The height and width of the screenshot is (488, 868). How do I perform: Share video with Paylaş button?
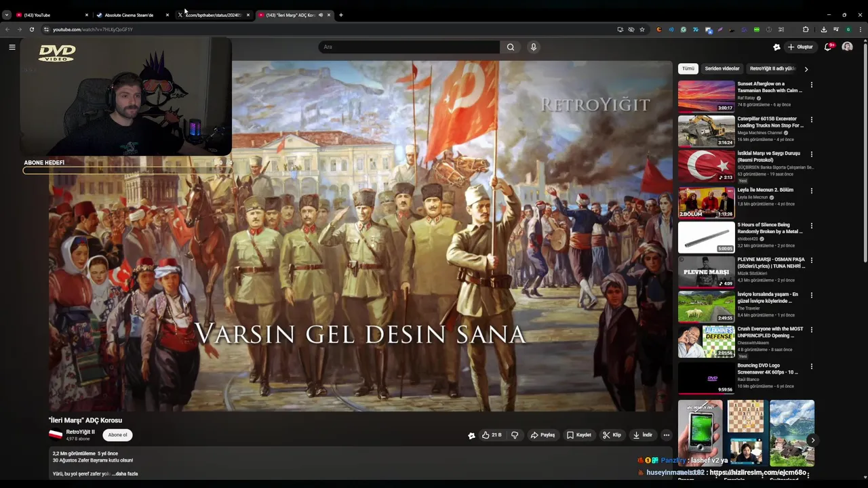542,435
